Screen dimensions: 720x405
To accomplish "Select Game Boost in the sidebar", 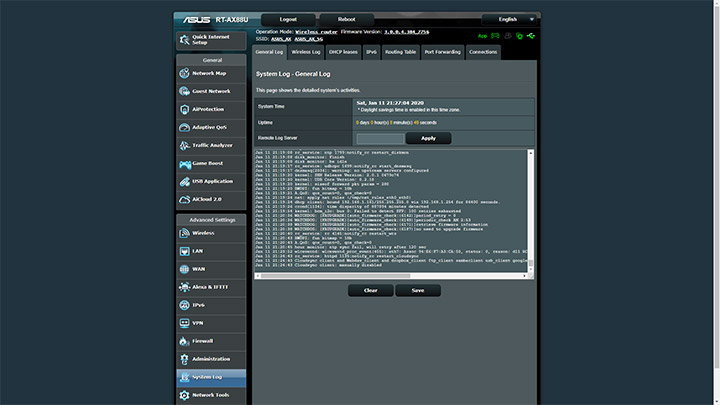I will (211, 163).
